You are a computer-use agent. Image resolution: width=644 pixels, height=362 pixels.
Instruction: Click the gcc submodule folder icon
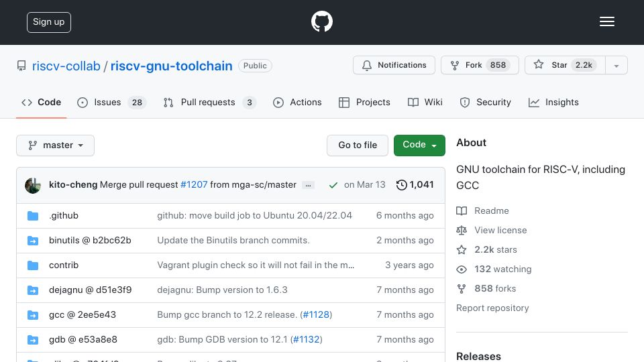33,315
